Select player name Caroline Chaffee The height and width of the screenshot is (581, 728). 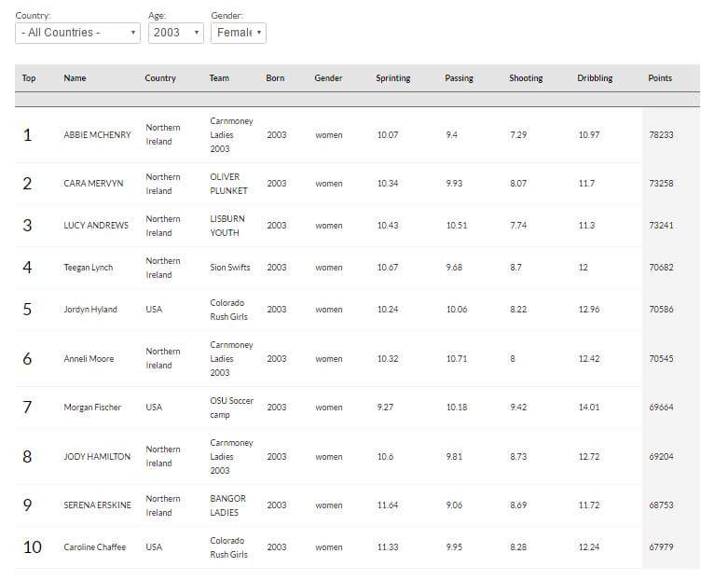pyautogui.click(x=95, y=547)
